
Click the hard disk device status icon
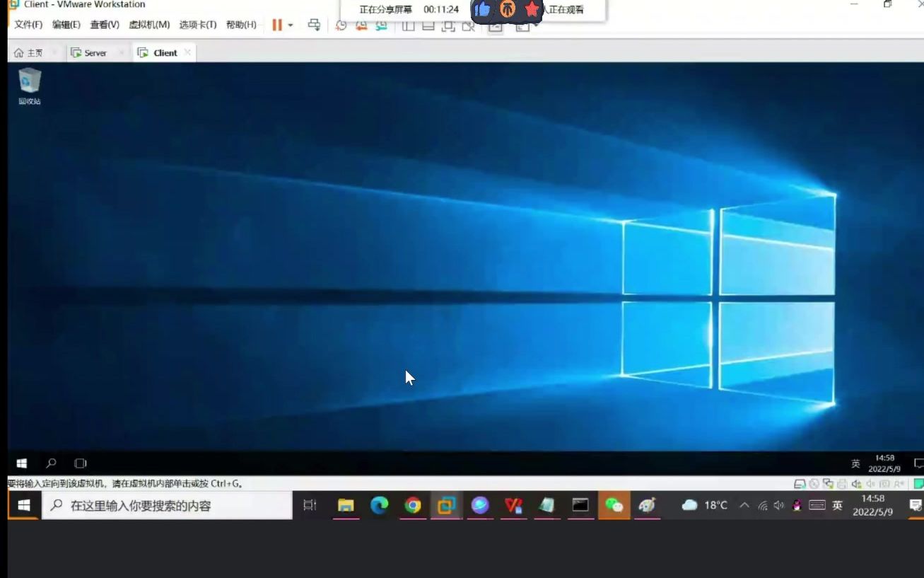click(x=800, y=485)
